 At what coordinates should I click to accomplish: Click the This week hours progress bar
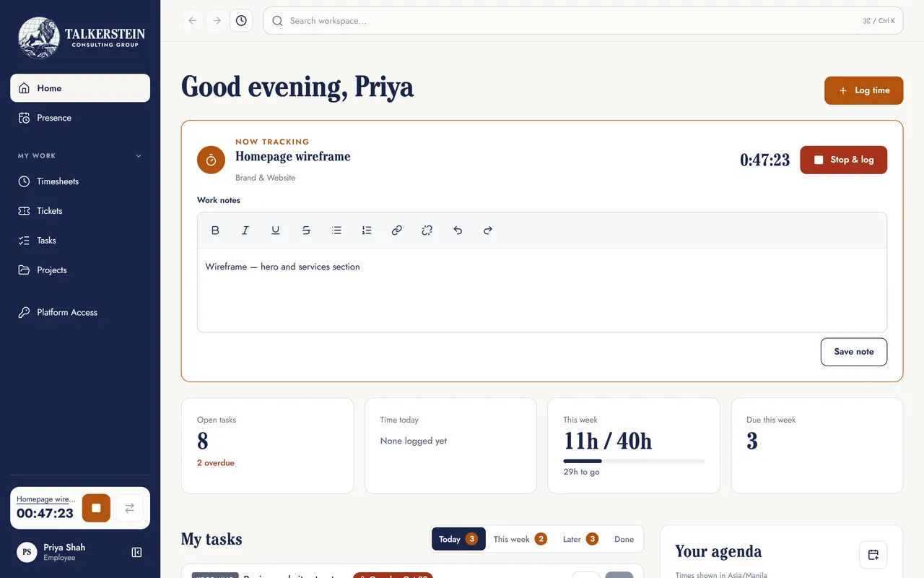coord(634,461)
